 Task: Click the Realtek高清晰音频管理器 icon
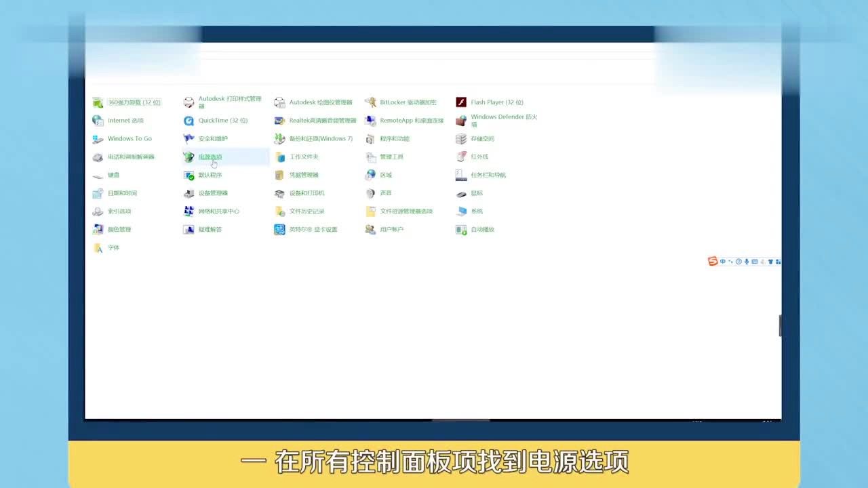click(279, 121)
